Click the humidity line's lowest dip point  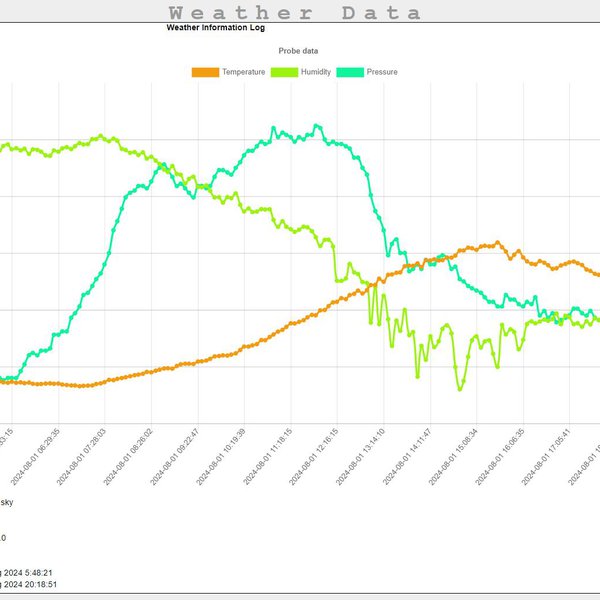pos(460,388)
